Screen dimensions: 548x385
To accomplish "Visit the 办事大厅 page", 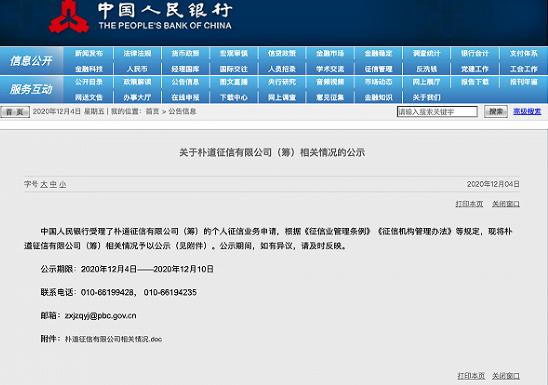I will point(137,97).
